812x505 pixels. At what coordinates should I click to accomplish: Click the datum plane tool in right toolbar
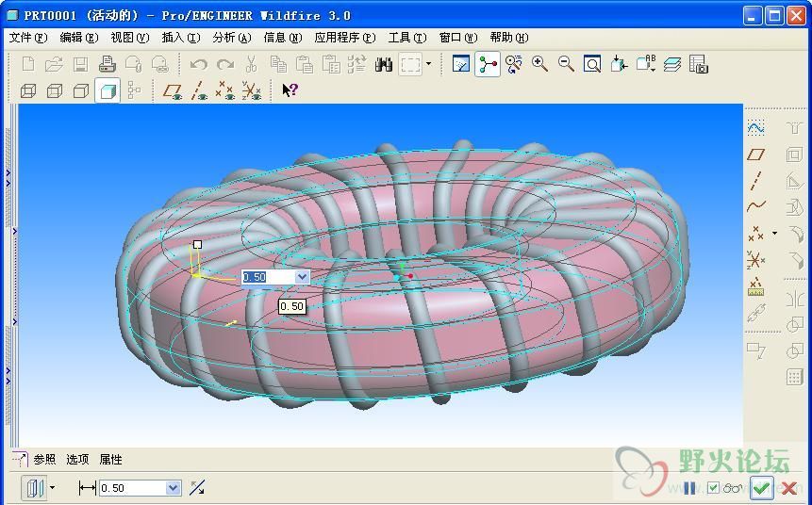tap(756, 155)
